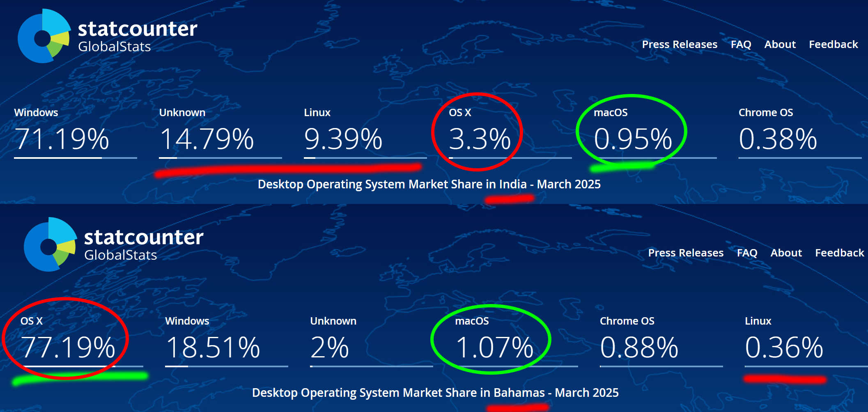Select the Unknown 14.79% value for India
This screenshot has height=412, width=868.
click(x=207, y=139)
